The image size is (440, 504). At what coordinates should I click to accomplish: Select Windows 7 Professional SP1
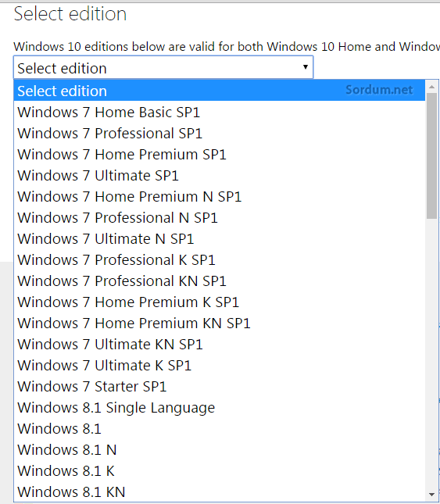click(220, 134)
